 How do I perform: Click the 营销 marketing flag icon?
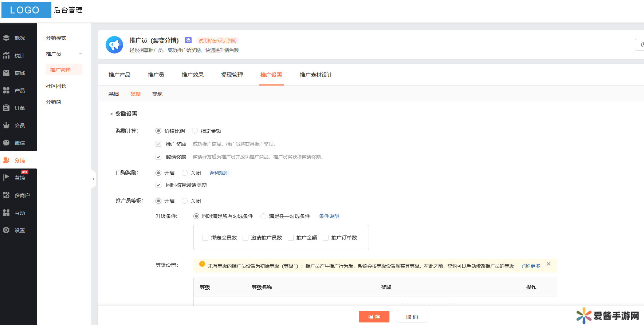6,178
